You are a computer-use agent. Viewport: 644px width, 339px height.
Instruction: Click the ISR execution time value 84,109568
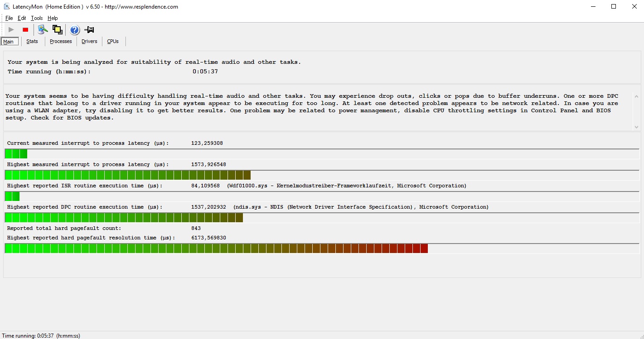[x=205, y=186]
